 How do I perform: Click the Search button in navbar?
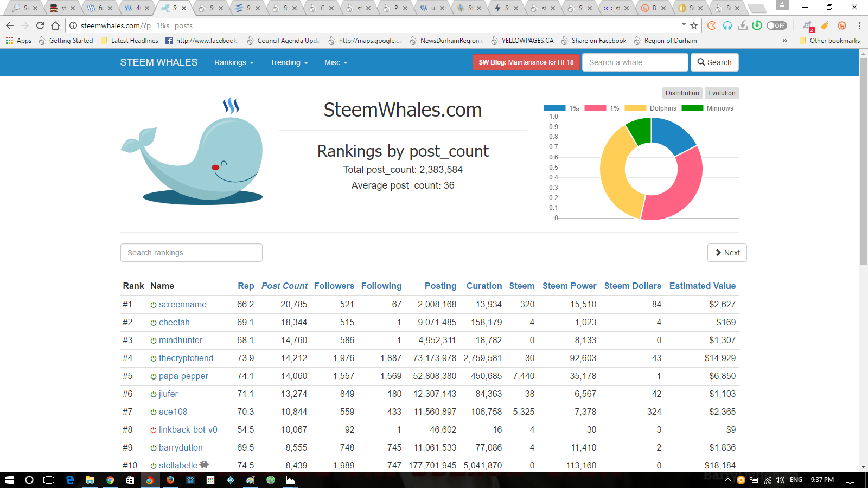(714, 62)
